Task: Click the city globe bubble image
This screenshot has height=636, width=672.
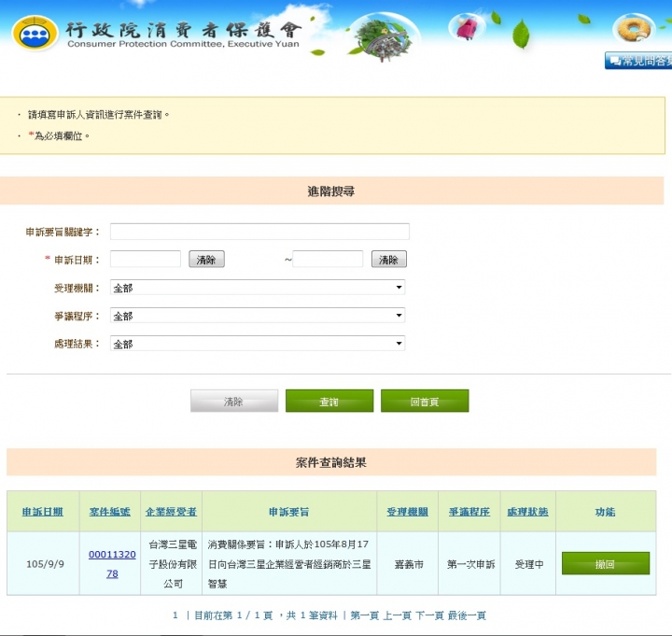Action: (x=384, y=37)
